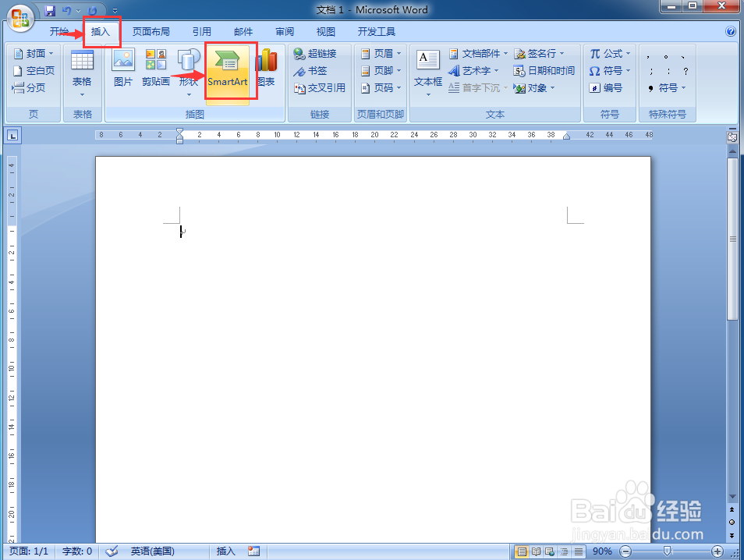Open the 页面布局 tab
Screen dimensions: 744x560
pyautogui.click(x=151, y=32)
